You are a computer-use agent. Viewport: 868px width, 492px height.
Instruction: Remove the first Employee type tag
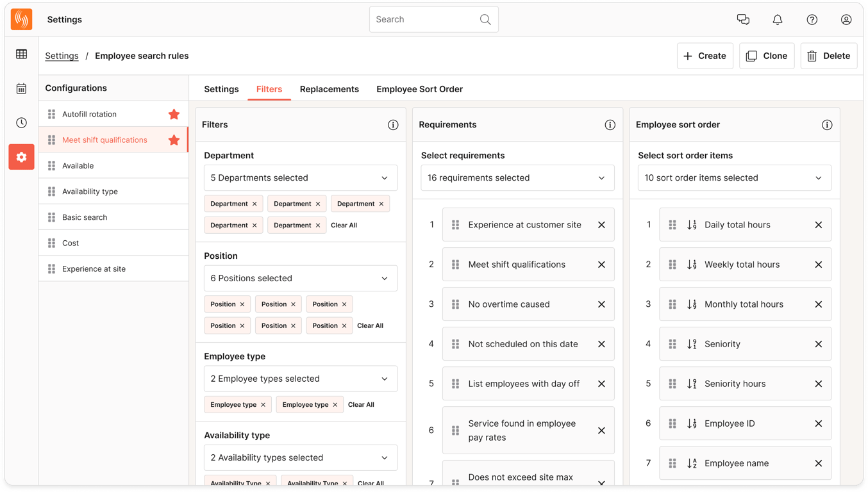[x=263, y=405]
